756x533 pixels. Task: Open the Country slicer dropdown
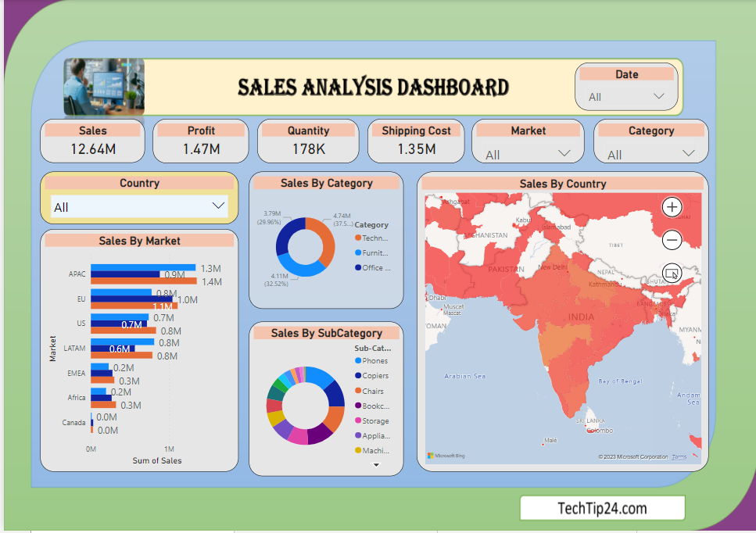(x=218, y=206)
